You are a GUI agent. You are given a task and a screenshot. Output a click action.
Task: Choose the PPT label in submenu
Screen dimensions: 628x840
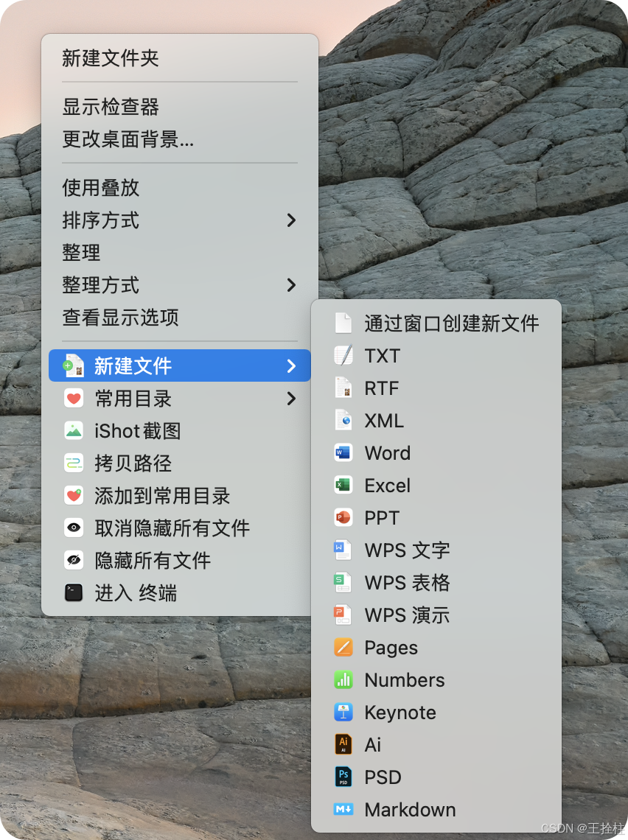click(x=382, y=517)
